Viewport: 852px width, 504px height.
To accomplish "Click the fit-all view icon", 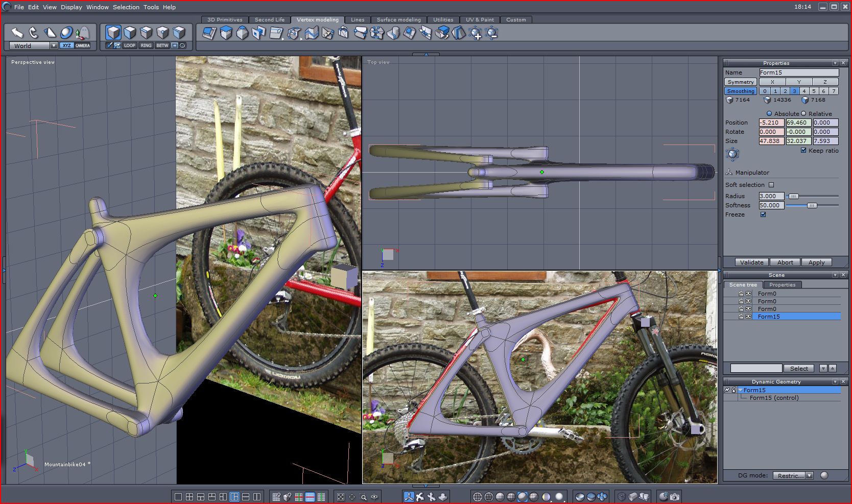I will point(341,497).
